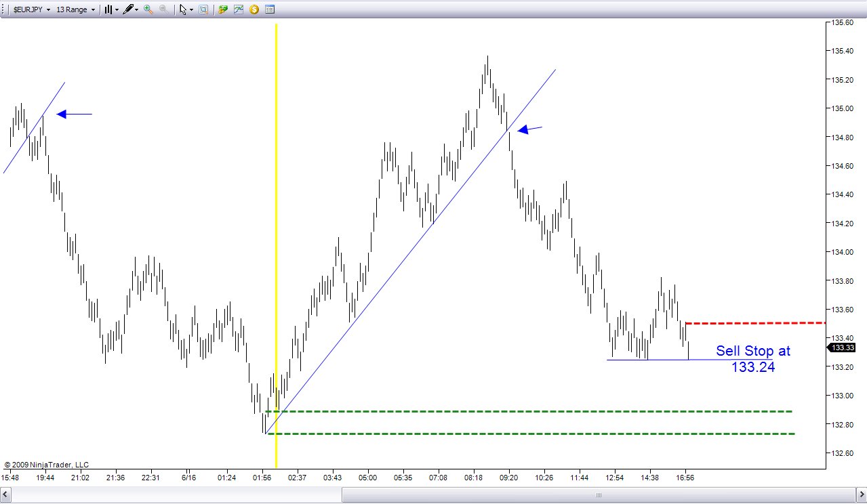This screenshot has height=504, width=867.
Task: Select the red dashed stop line
Action: pos(754,323)
